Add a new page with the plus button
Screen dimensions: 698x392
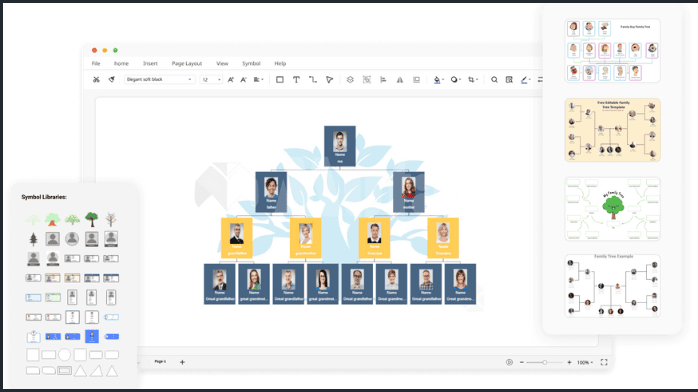(182, 362)
